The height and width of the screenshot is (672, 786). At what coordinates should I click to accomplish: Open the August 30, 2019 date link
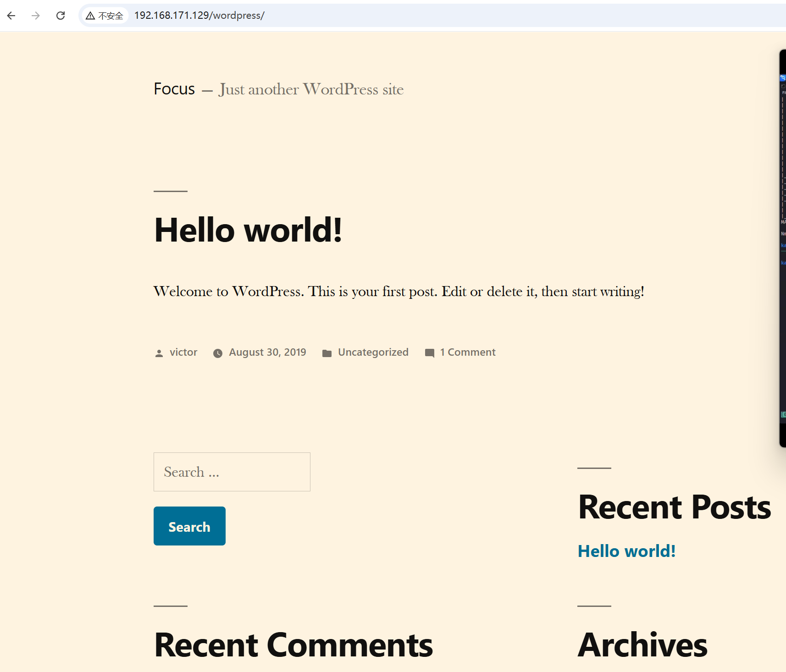point(267,352)
